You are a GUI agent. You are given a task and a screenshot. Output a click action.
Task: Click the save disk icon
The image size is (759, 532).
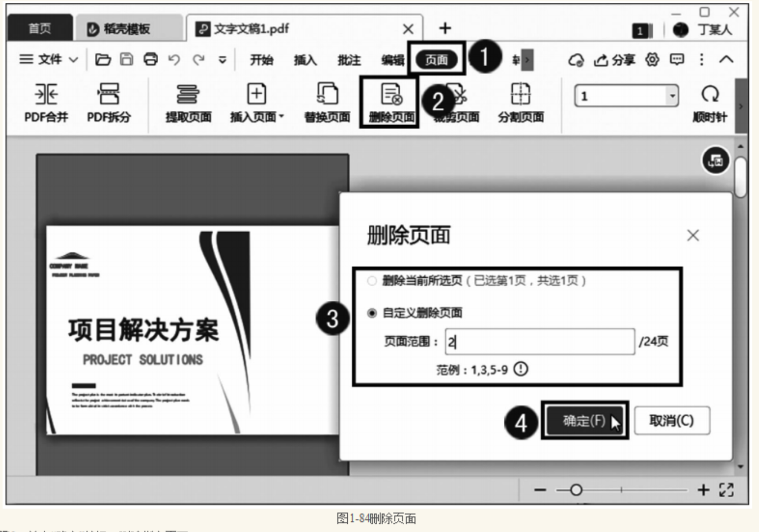point(127,59)
